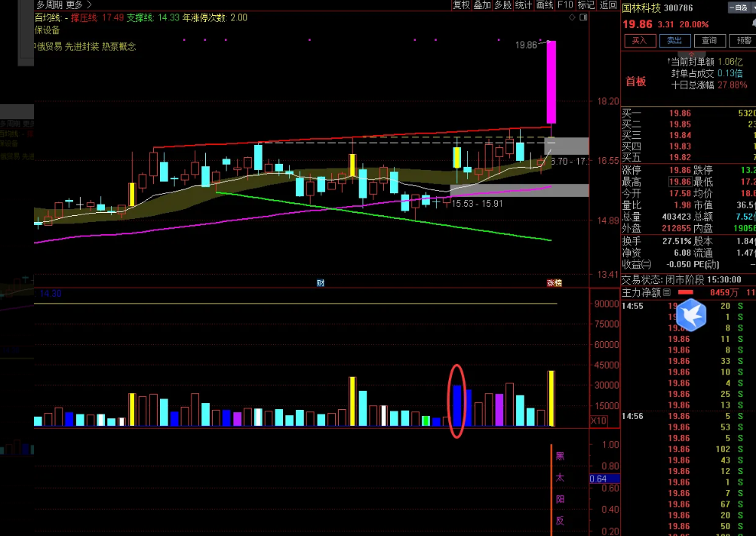Click the X10 volume scale marker

[x=598, y=420]
